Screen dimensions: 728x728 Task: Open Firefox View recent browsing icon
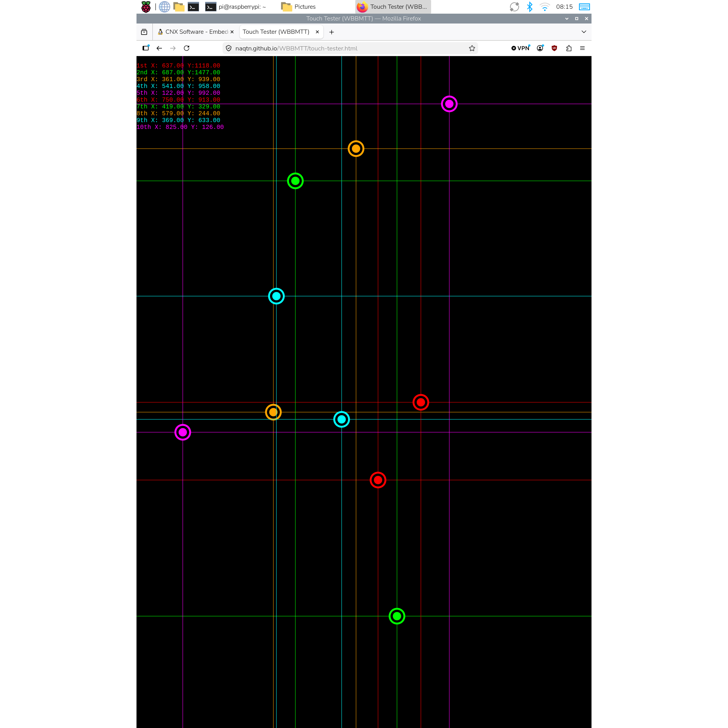point(144,32)
